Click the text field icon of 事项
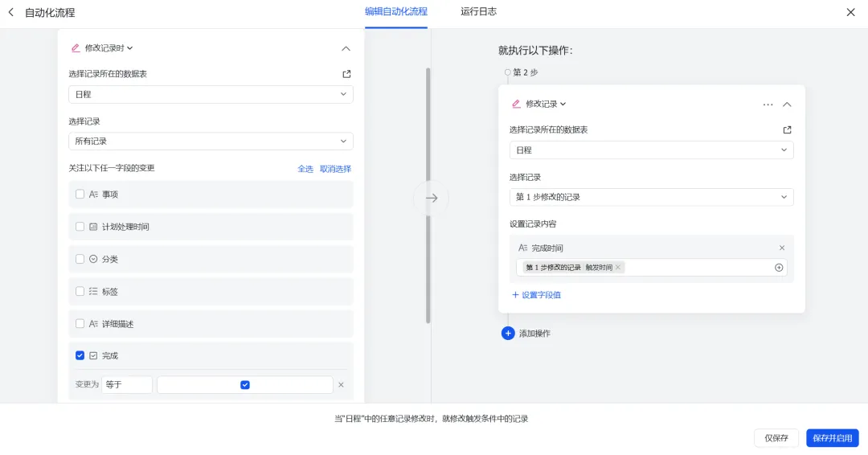The image size is (868, 455). (x=93, y=195)
